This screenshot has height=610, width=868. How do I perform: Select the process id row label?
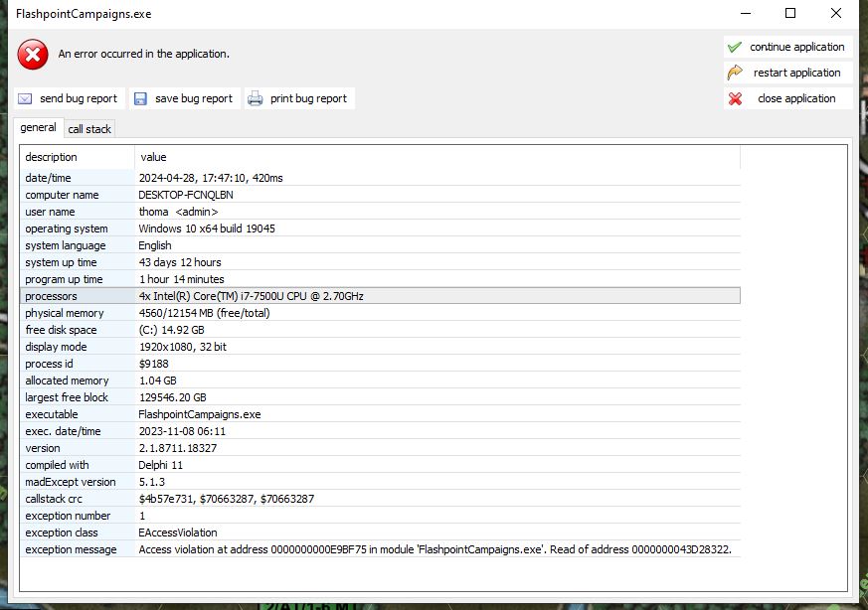50,364
